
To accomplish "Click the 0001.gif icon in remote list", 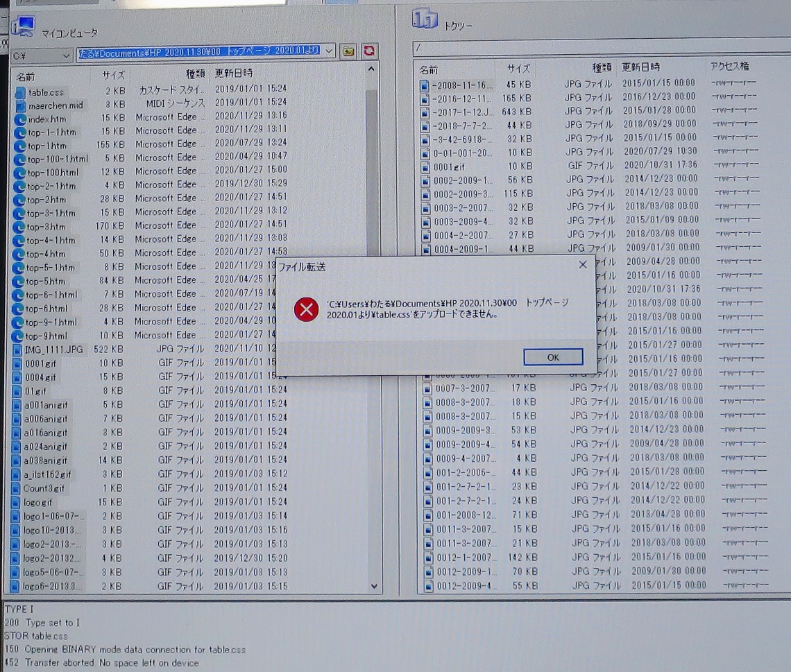I will pyautogui.click(x=426, y=167).
